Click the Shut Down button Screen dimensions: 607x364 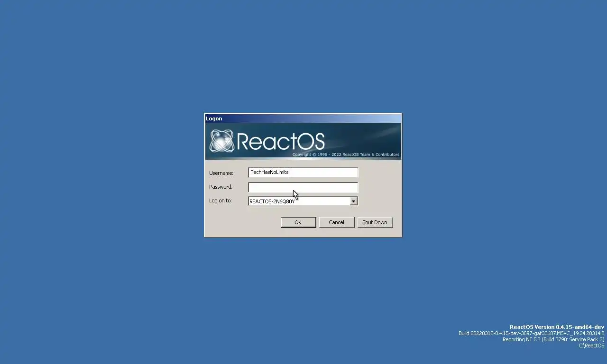click(x=375, y=222)
